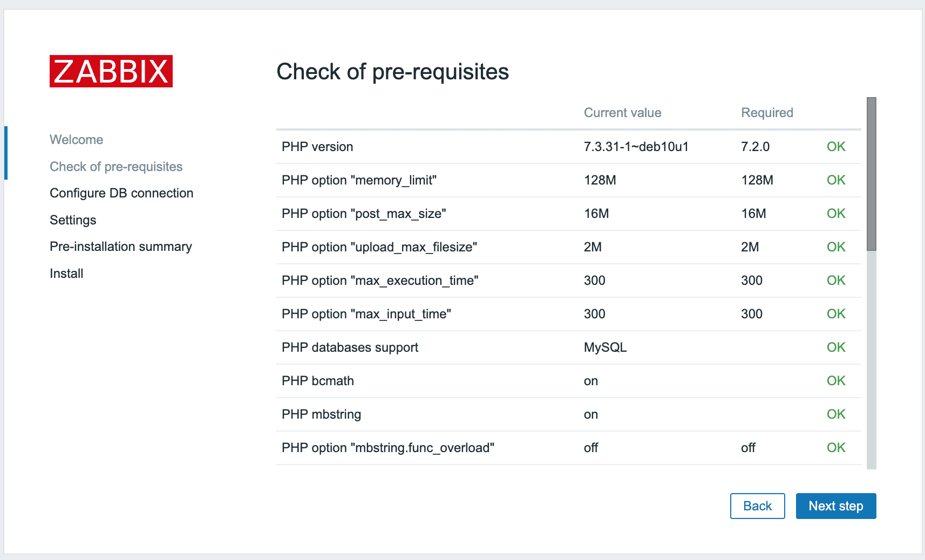Click OK status for PHP bcmath
Image resolution: width=925 pixels, height=560 pixels.
(836, 381)
